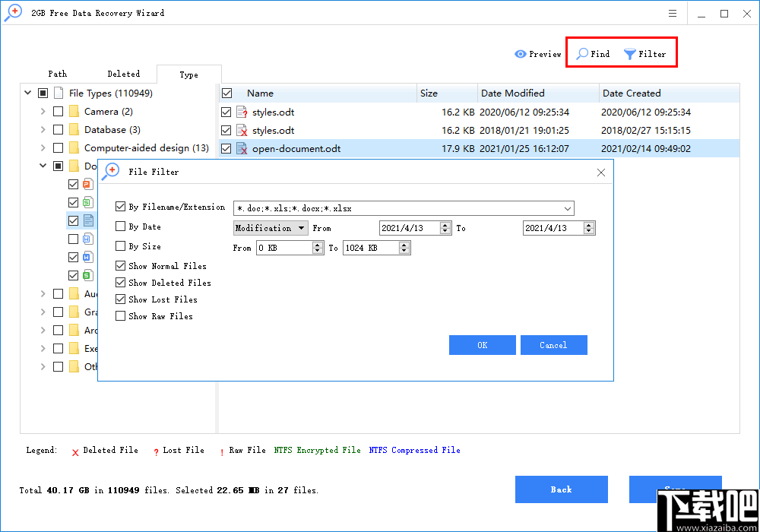Open the filename extension pattern dropdown

click(568, 207)
